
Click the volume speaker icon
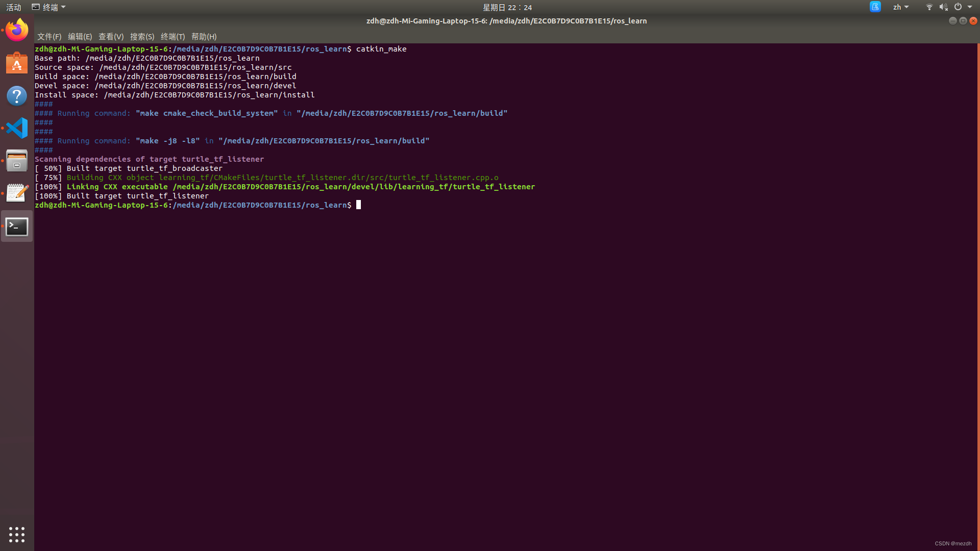point(943,7)
